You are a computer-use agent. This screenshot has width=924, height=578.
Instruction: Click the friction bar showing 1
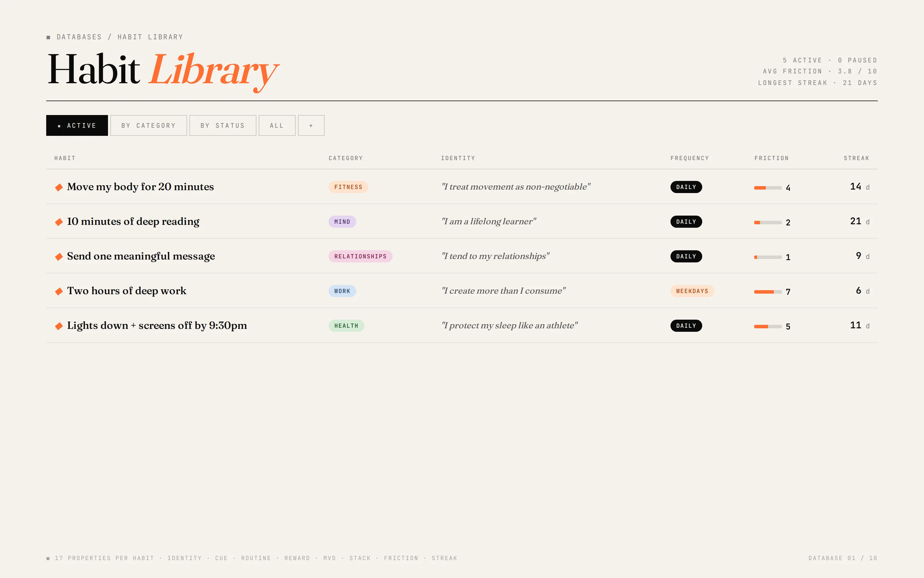(x=768, y=257)
